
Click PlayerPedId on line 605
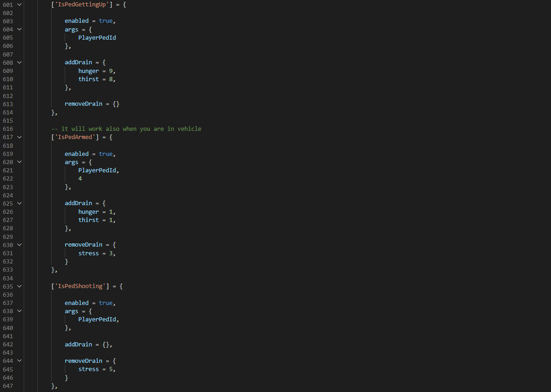tap(97, 37)
